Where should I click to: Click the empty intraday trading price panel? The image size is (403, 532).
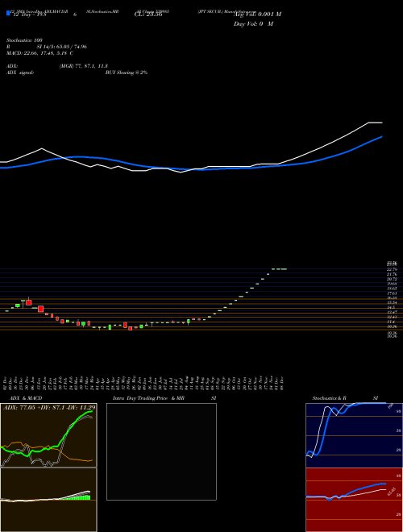pyautogui.click(x=161, y=451)
